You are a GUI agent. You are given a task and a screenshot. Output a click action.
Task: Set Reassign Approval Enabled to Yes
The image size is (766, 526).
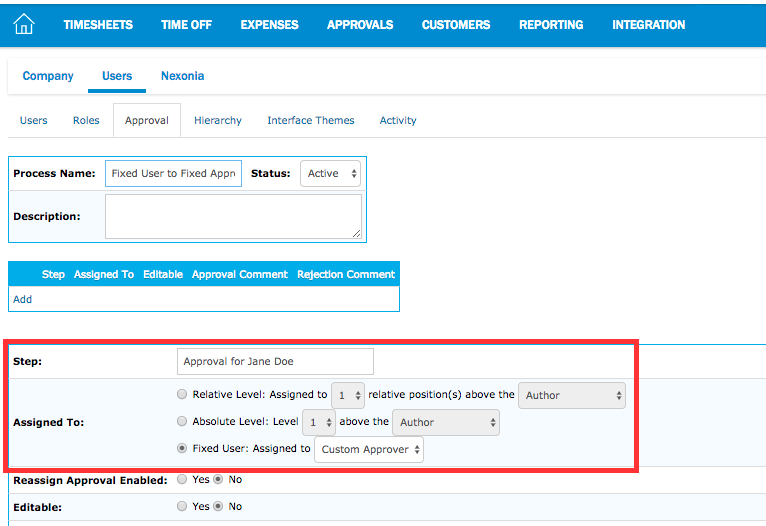(x=181, y=480)
